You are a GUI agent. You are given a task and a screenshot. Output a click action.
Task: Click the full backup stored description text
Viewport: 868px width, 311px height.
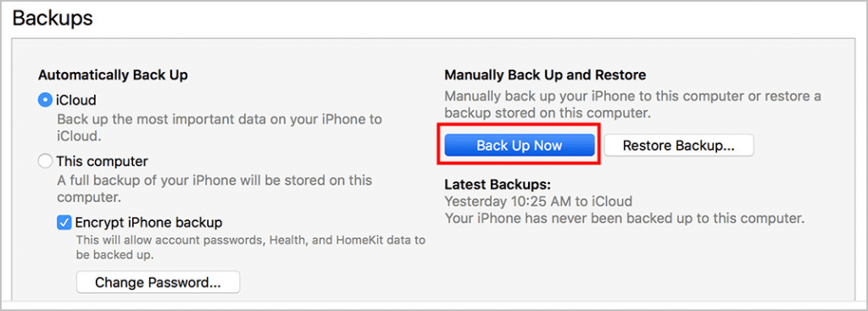click(214, 189)
